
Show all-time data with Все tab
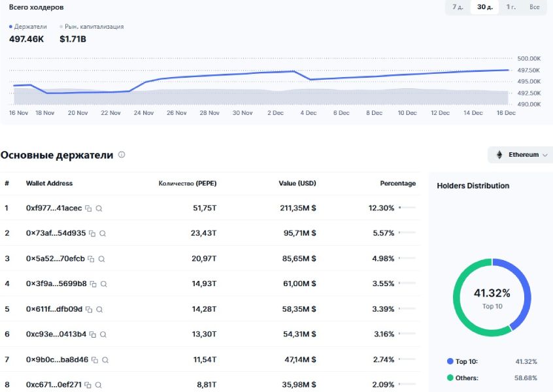click(534, 7)
